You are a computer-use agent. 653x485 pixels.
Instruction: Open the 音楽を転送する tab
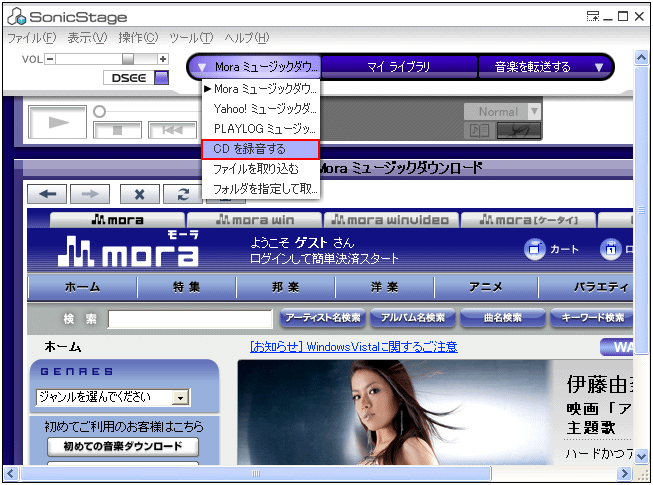(532, 67)
